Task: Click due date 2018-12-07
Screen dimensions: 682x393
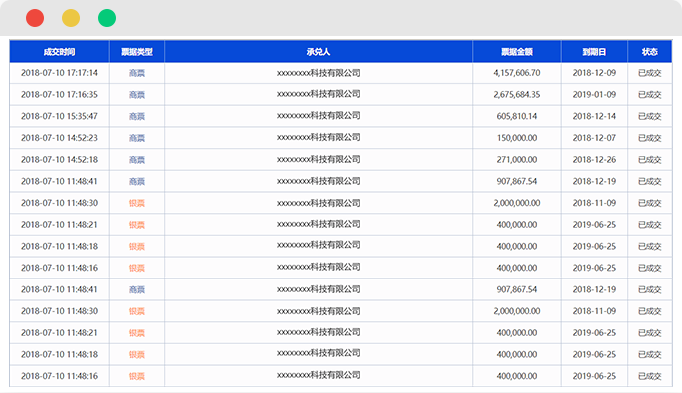Action: click(594, 138)
